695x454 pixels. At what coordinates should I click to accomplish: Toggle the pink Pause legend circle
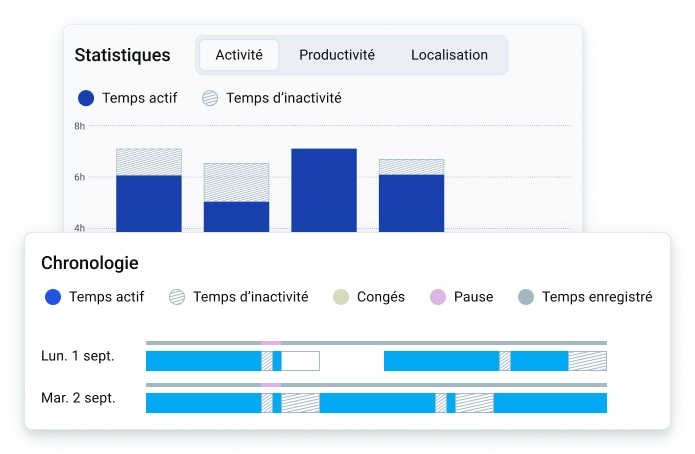[x=438, y=297]
